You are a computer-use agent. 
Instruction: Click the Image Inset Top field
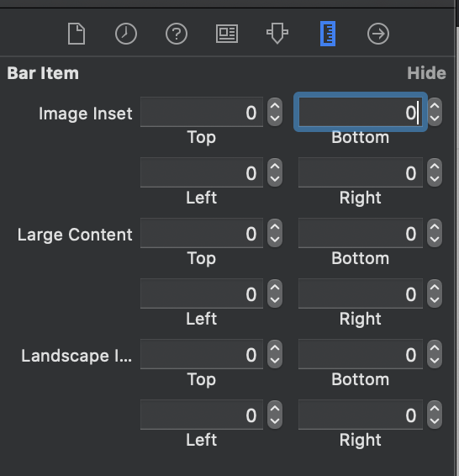click(202, 112)
